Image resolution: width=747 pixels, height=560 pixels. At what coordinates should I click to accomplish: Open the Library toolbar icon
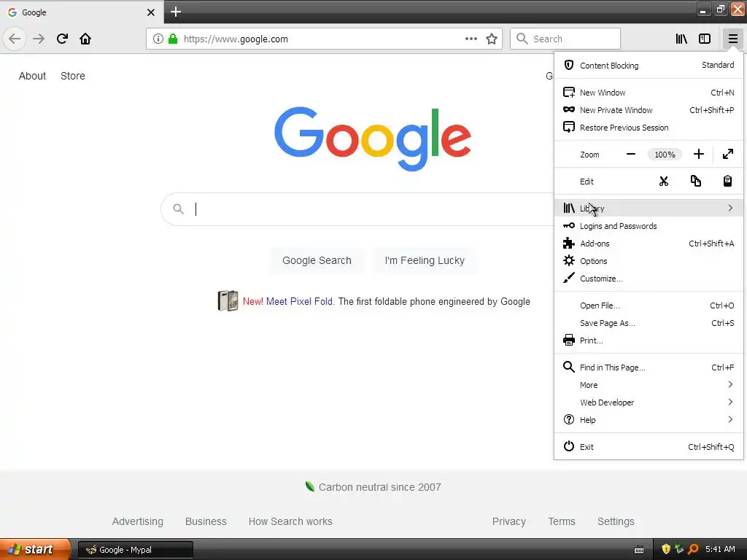pos(681,39)
